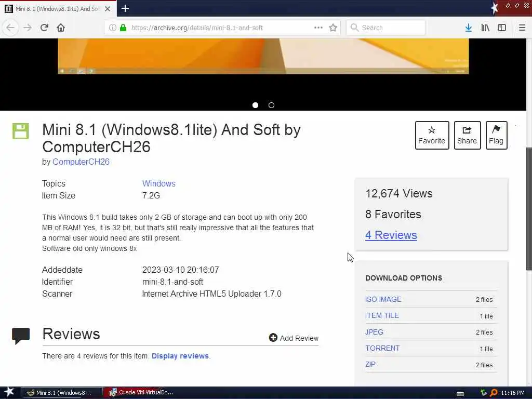Open the taskbar start star menu
The height and width of the screenshot is (399, 532).
9,392
